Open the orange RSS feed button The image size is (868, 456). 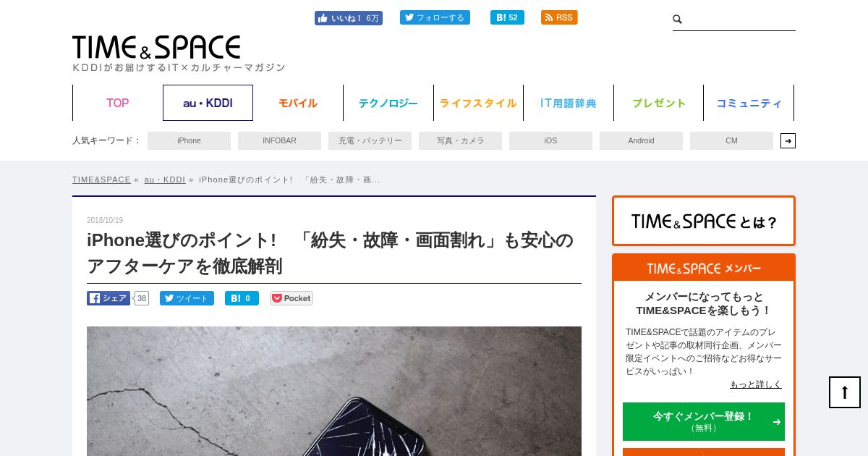point(559,17)
